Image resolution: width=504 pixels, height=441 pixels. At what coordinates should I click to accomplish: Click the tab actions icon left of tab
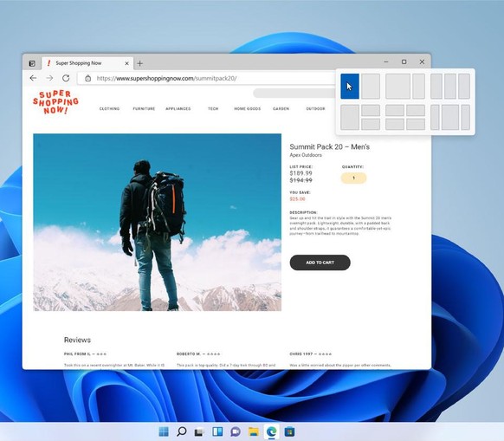(32, 63)
